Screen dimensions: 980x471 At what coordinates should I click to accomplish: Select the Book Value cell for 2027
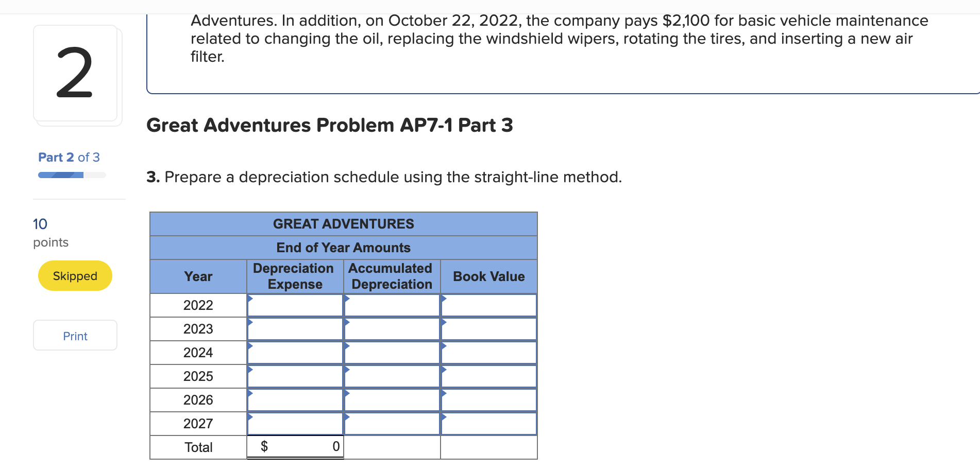click(488, 423)
